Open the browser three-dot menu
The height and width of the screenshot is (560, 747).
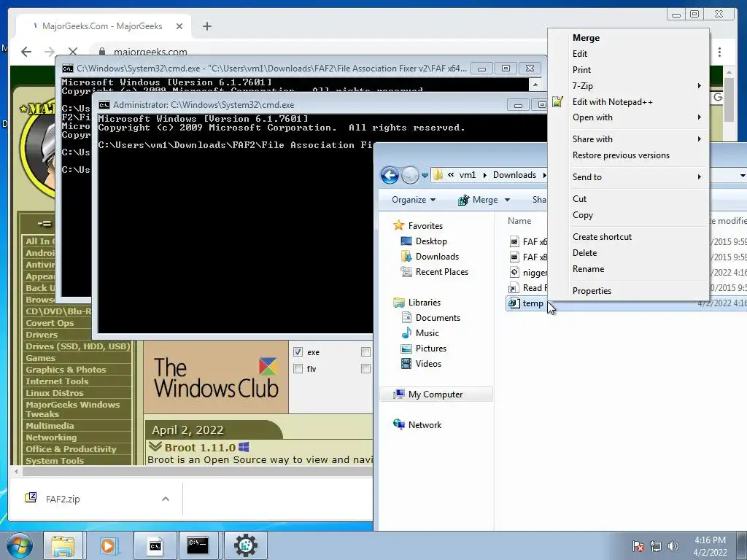(x=719, y=52)
